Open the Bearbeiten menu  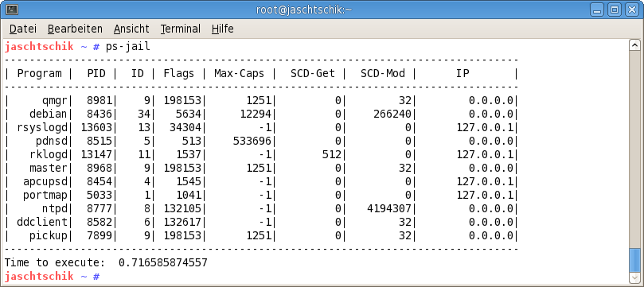click(x=75, y=29)
